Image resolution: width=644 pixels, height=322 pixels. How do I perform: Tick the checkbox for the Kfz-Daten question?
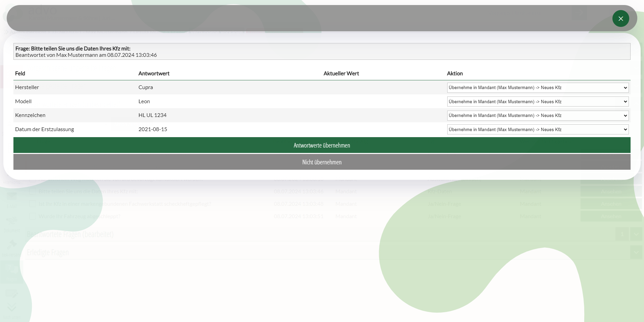(33, 191)
